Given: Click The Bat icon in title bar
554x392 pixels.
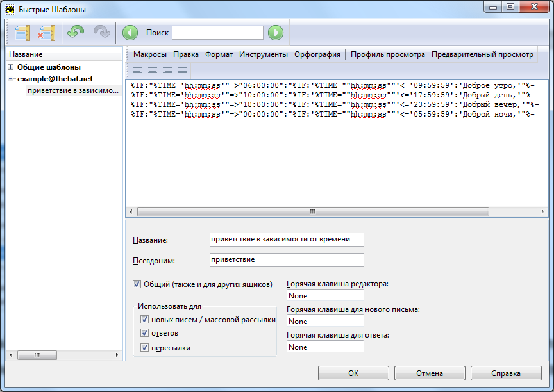Looking at the screenshot, I should tap(10, 10).
